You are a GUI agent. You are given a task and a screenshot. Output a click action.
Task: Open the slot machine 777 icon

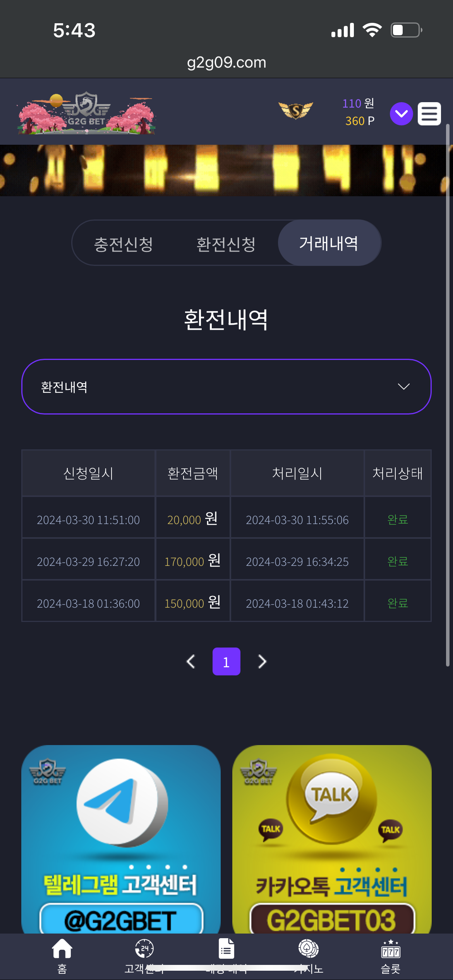[x=391, y=948]
